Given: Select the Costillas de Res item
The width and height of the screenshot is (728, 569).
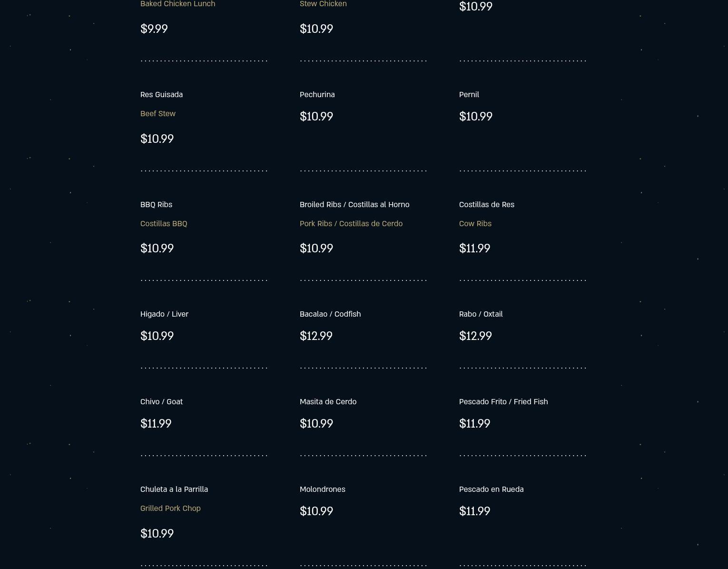Looking at the screenshot, I should coord(486,204).
